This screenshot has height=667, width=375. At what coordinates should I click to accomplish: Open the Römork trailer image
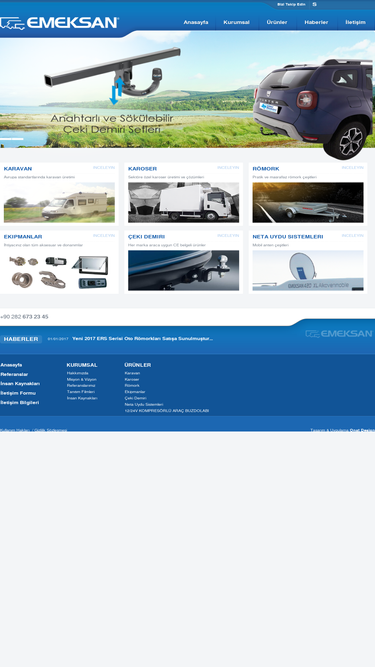[x=308, y=202]
